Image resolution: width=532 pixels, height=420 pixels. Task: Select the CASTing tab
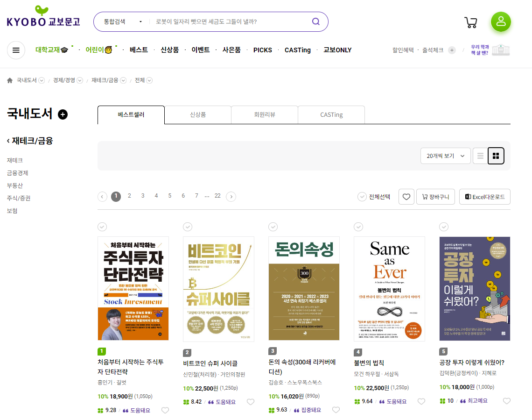(331, 115)
